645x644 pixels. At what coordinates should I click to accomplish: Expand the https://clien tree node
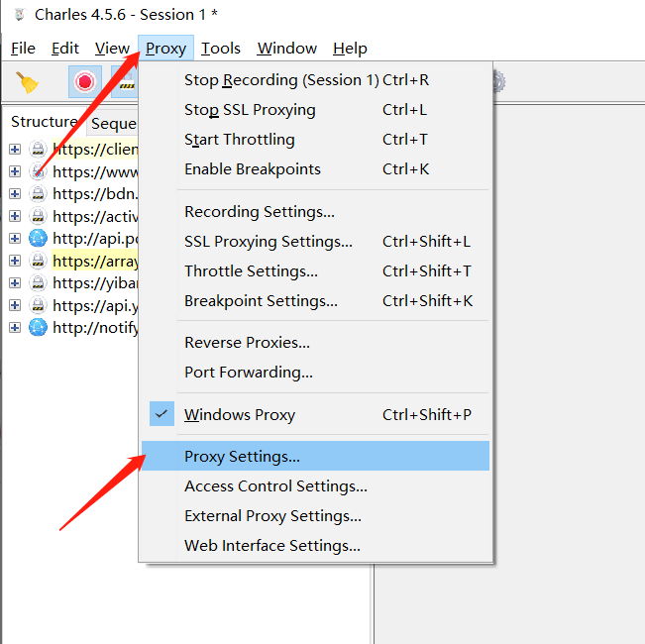tap(15, 149)
